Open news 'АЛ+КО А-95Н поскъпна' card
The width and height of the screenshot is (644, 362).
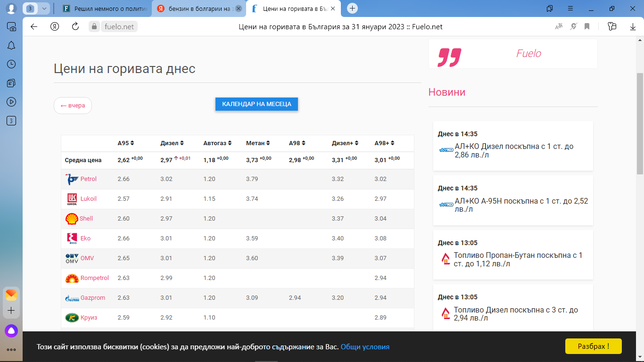pyautogui.click(x=513, y=201)
